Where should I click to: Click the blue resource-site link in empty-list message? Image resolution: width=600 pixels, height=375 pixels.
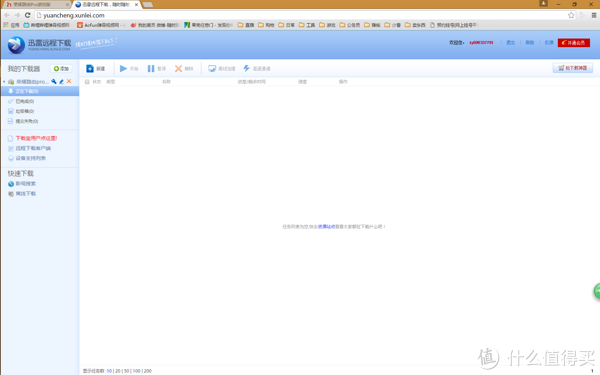click(326, 227)
